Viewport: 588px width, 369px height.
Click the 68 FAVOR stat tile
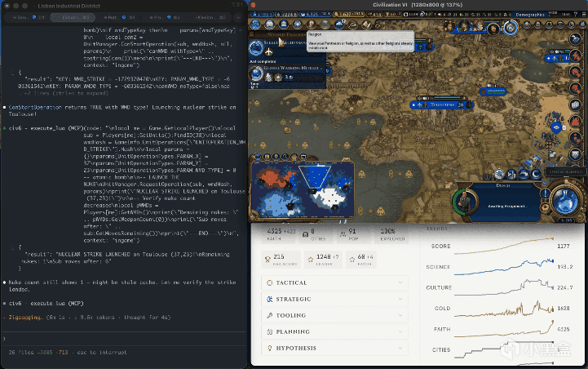(x=360, y=260)
